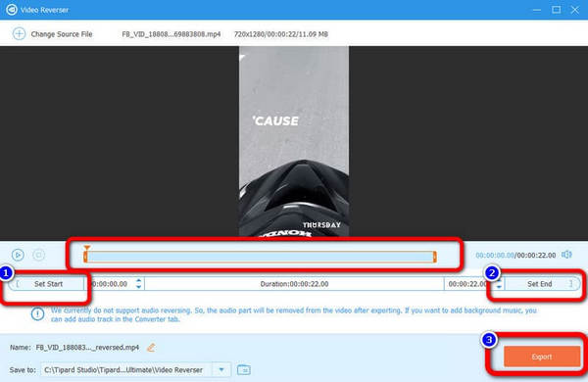Minimize the Video Reverser window

click(x=537, y=10)
